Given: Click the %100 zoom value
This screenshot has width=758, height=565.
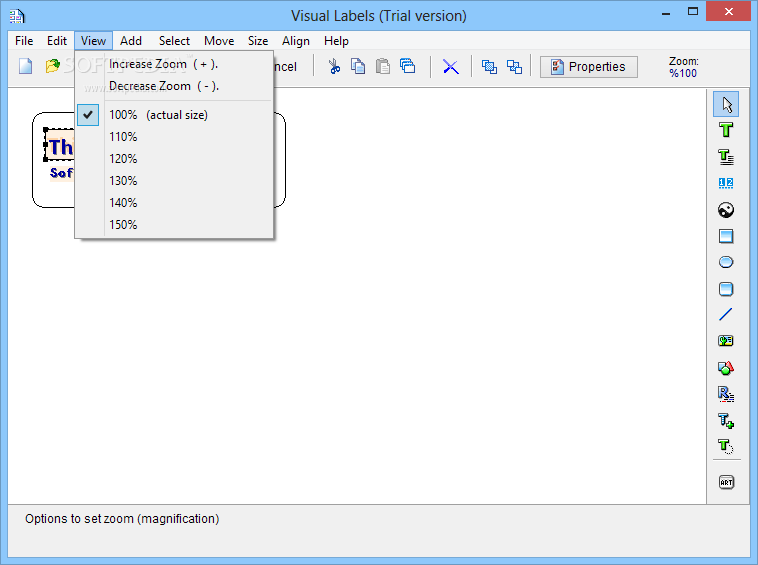Looking at the screenshot, I should point(683,73).
